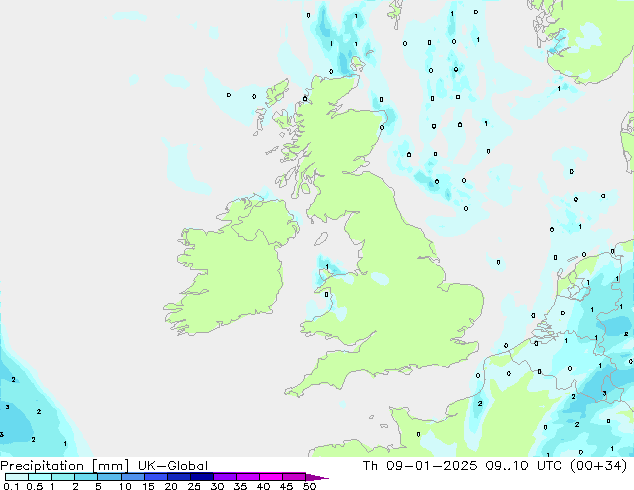The image size is (634, 490).
Task: Select the 45–50 mm legend swatch
Action: coord(294,477)
